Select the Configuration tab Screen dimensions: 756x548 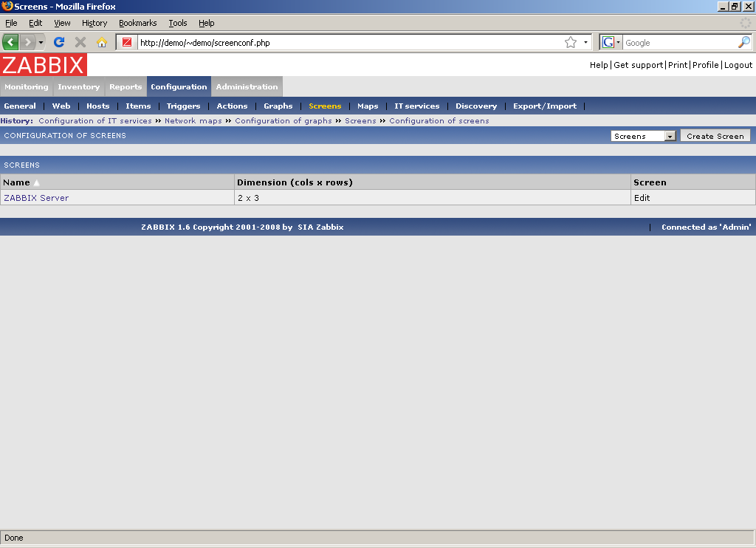click(x=179, y=87)
